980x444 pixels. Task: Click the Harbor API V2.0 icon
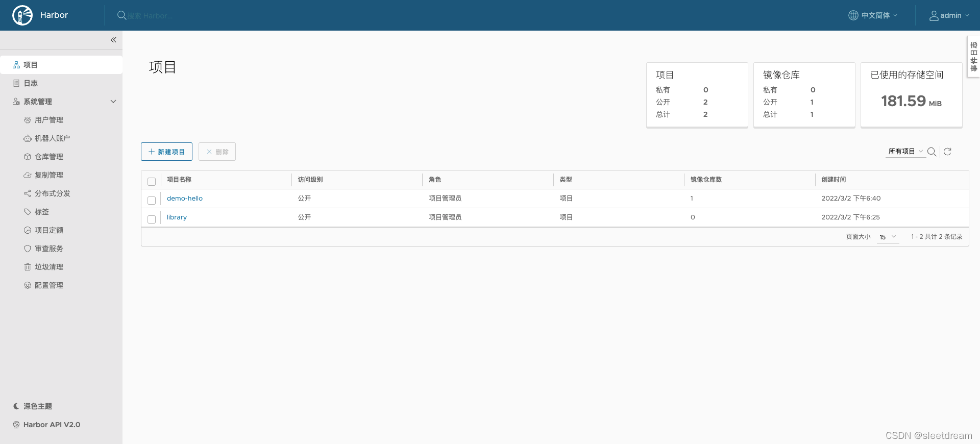coord(16,425)
